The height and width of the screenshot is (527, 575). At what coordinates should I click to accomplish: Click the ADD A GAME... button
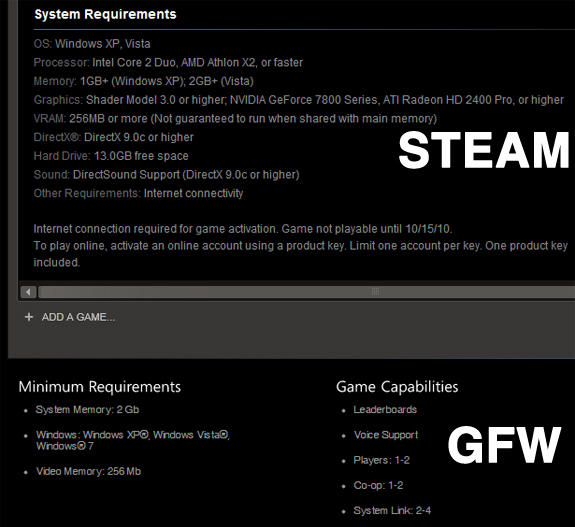coord(78,317)
